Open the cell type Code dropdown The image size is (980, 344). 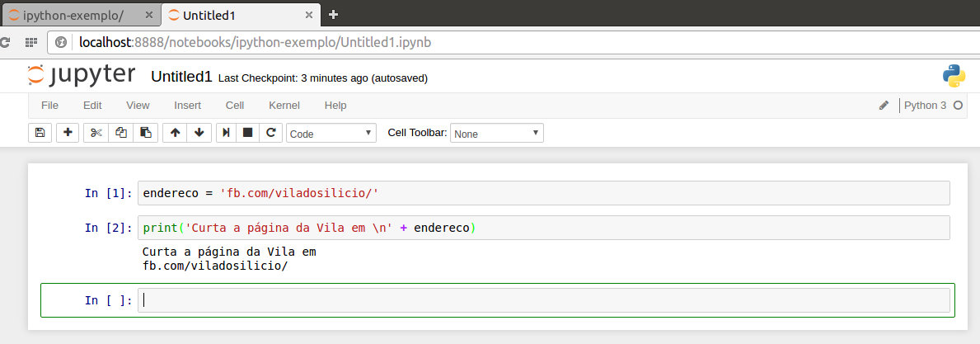tap(331, 133)
